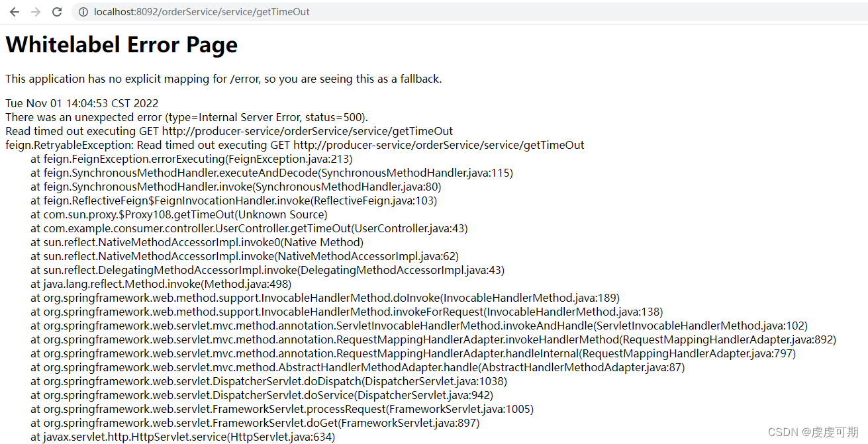This screenshot has width=868, height=444.
Task: Click the 'Read timed out executing GET' line
Action: point(229,131)
